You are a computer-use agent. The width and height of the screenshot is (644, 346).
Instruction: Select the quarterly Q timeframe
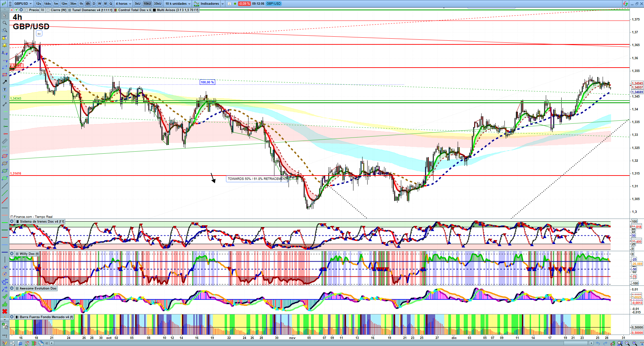pyautogui.click(x=111, y=4)
